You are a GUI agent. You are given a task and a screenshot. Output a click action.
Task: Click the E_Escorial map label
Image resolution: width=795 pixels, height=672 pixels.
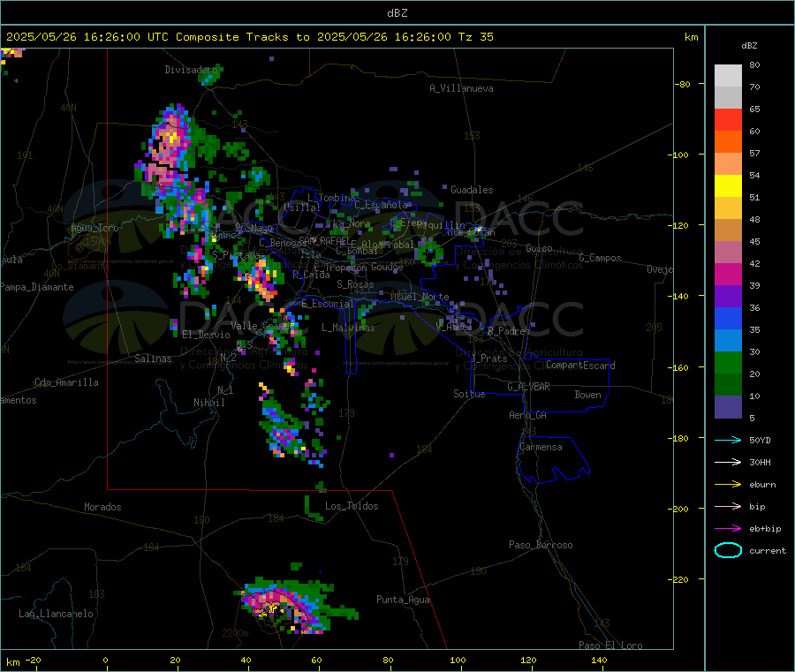328,304
